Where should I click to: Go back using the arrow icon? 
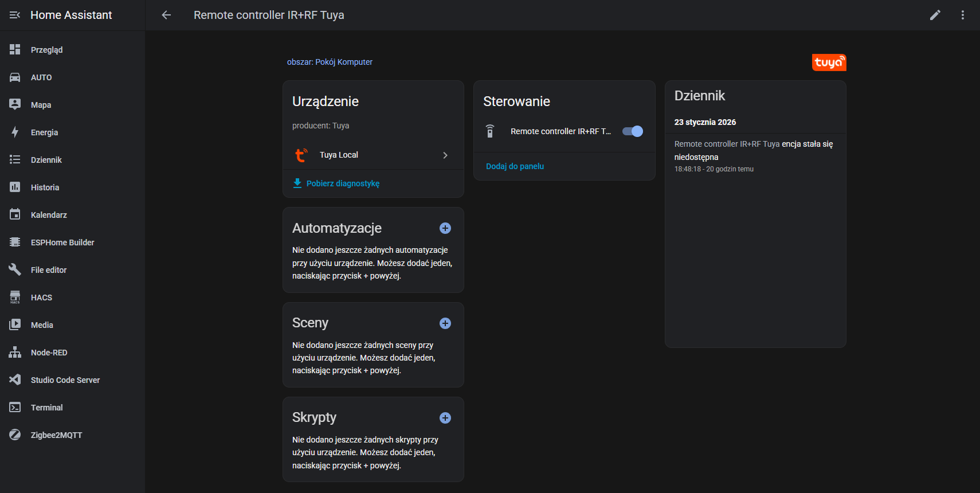pos(166,15)
